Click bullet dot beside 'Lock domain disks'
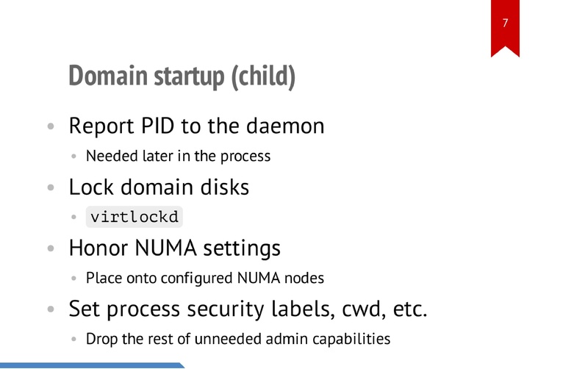This screenshot has width=588, height=369. point(51,187)
